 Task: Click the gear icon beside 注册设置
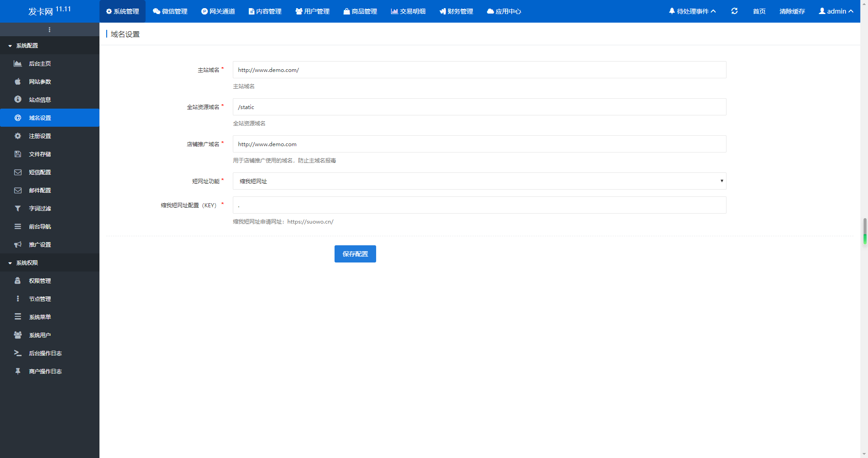pyautogui.click(x=18, y=136)
